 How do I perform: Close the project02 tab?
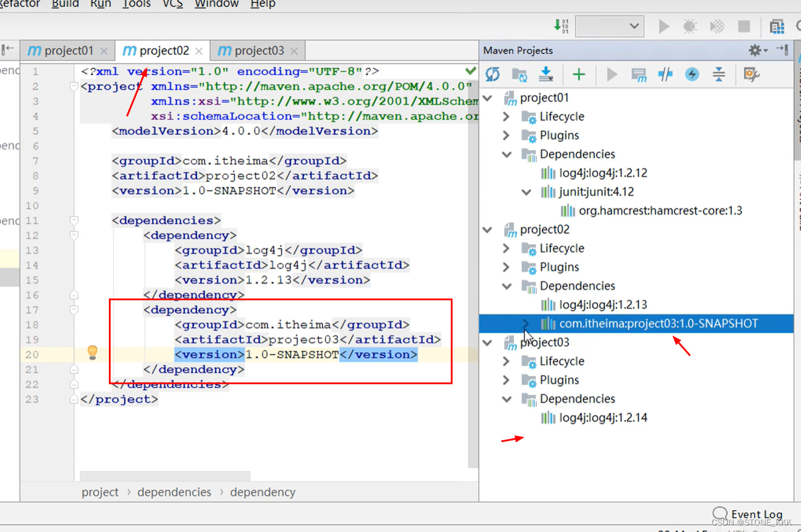(x=199, y=51)
